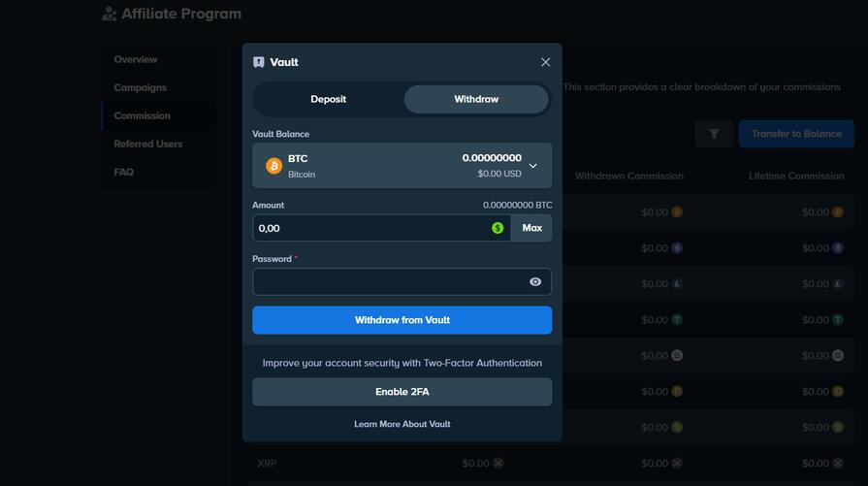Click the Password input field

(x=388, y=281)
